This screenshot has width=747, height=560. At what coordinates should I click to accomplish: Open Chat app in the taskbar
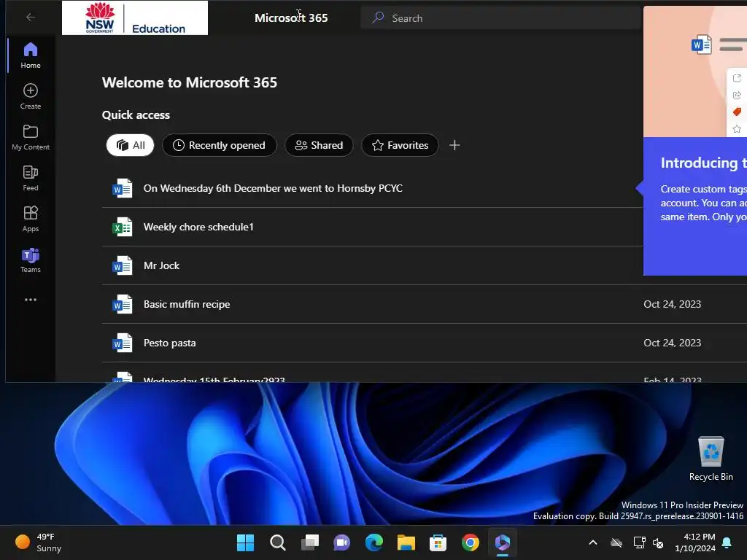[341, 542]
